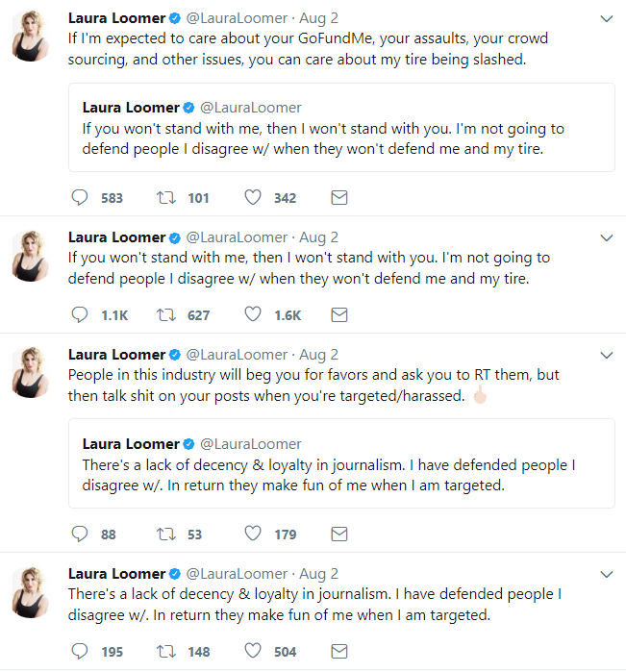Like the tweet with 342 likes
Image resolution: width=626 pixels, height=672 pixels.
click(253, 197)
